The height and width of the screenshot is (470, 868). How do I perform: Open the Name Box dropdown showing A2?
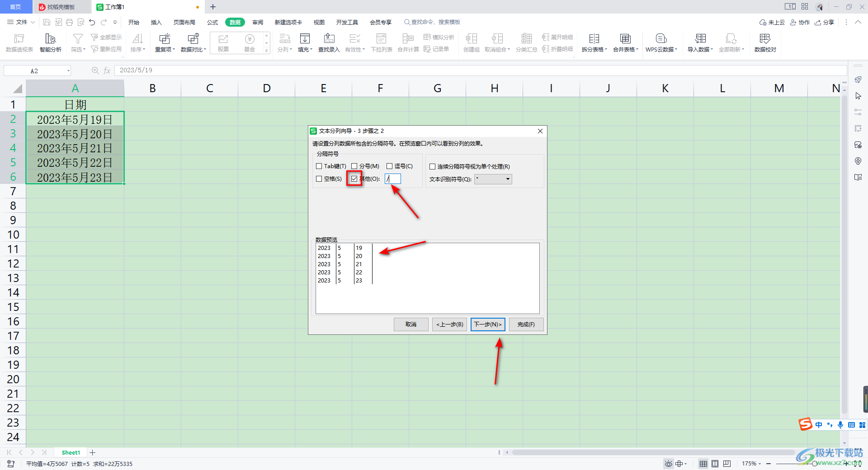click(x=68, y=70)
